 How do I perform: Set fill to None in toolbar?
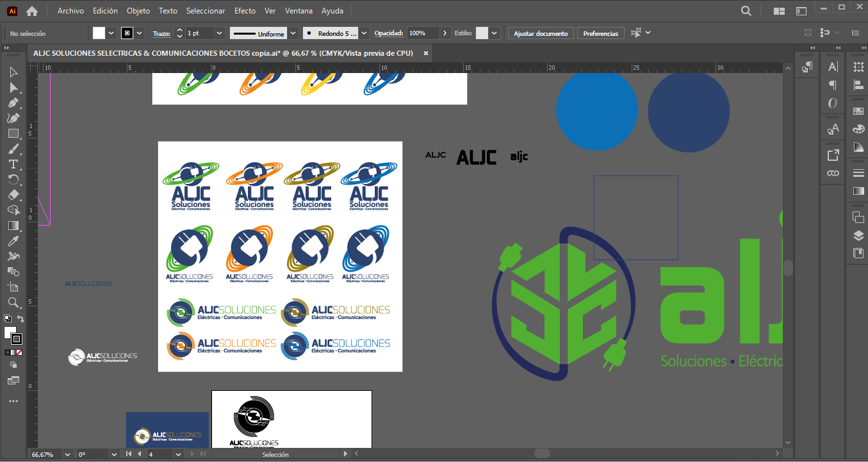(x=20, y=352)
